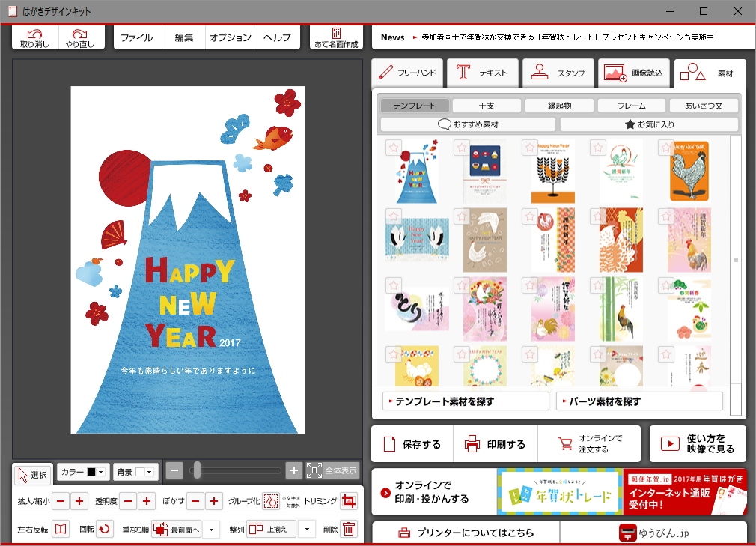Click the canvas zoom slider handle

tap(197, 470)
